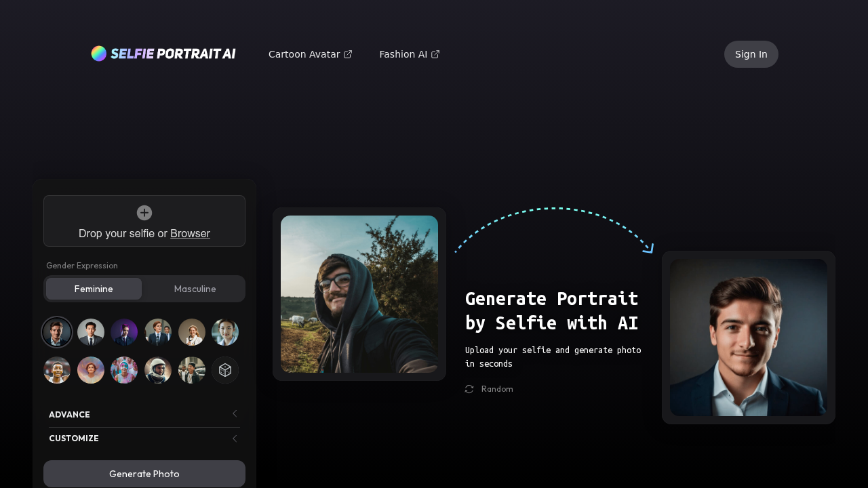The height and width of the screenshot is (488, 868).
Task: Click the plus icon to upload a selfie
Action: click(144, 211)
